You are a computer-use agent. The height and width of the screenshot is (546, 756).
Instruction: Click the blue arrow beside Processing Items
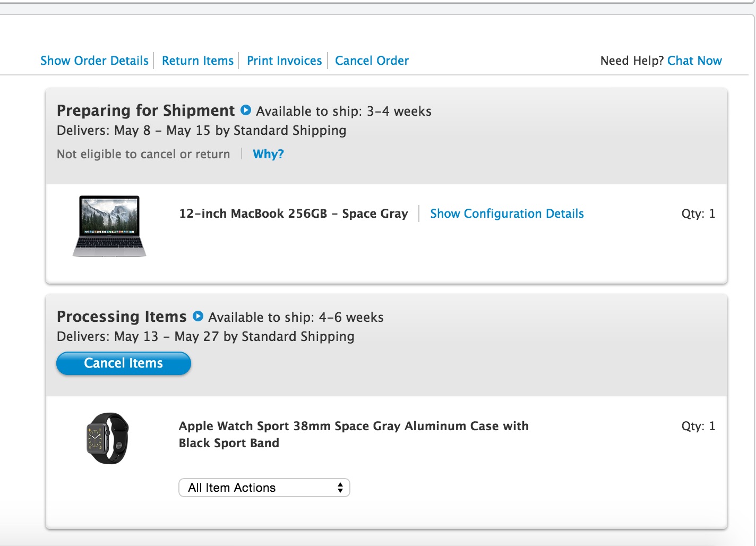[x=198, y=316]
